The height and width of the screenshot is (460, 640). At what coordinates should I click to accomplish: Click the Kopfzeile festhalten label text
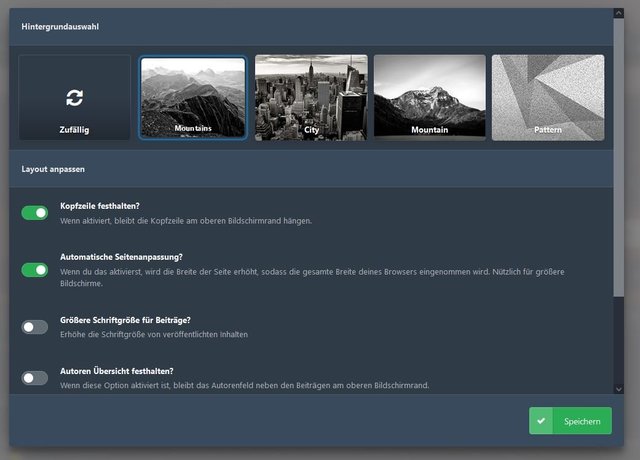tap(100, 206)
